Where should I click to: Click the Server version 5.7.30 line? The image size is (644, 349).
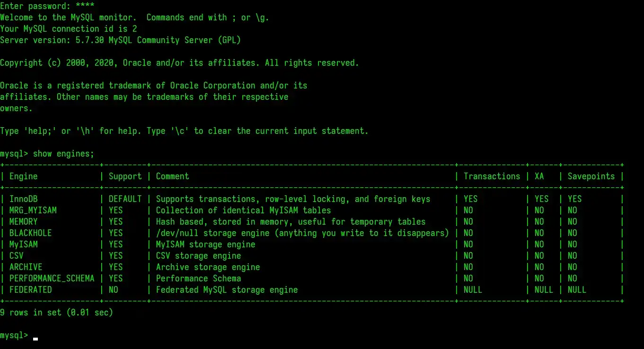pos(120,40)
